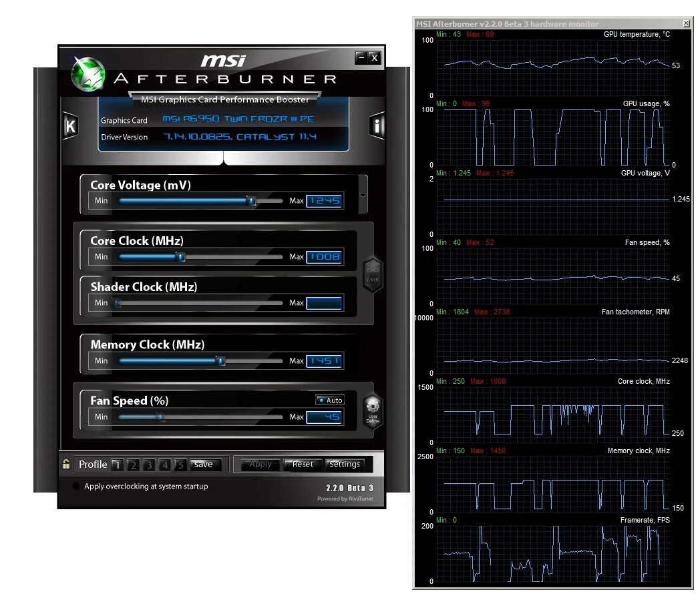Image resolution: width=700 pixels, height=602 pixels.
Task: Click the Memory clock MHz graph
Action: tap(553, 485)
